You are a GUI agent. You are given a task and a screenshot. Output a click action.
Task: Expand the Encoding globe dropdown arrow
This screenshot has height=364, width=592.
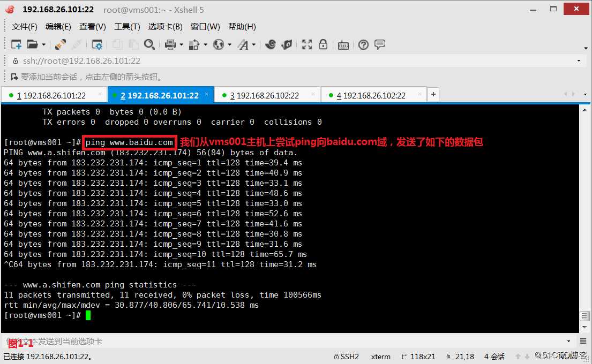click(x=229, y=45)
